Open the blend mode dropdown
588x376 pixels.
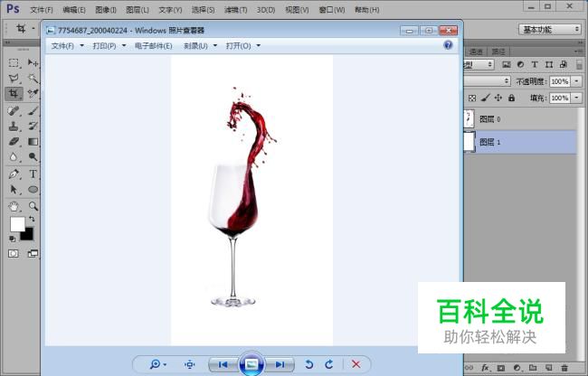coord(488,80)
